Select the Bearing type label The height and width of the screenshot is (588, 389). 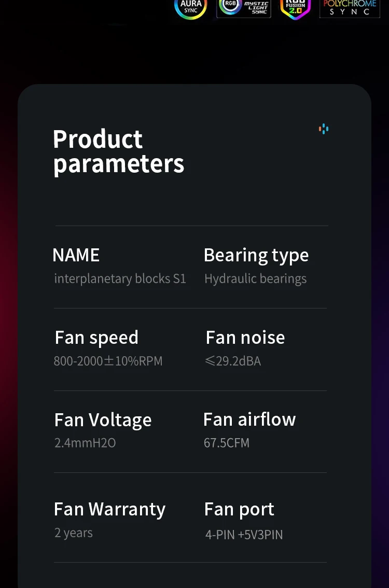256,256
